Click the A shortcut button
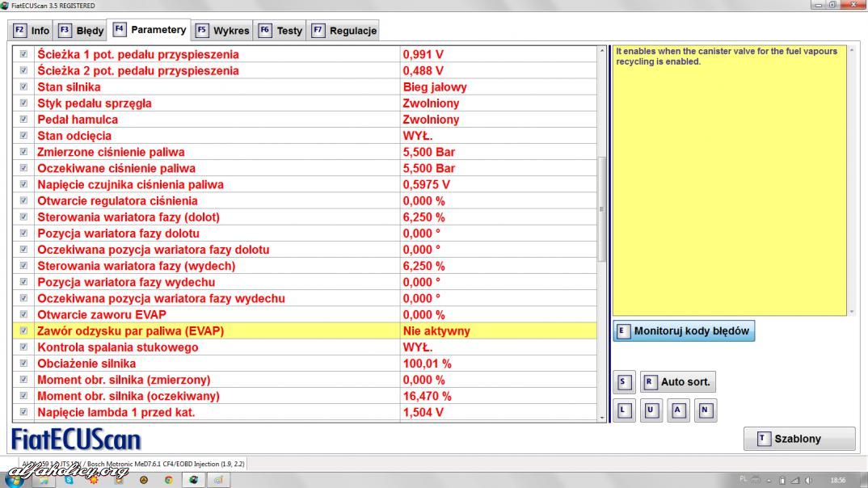The image size is (868, 488). pyautogui.click(x=678, y=411)
